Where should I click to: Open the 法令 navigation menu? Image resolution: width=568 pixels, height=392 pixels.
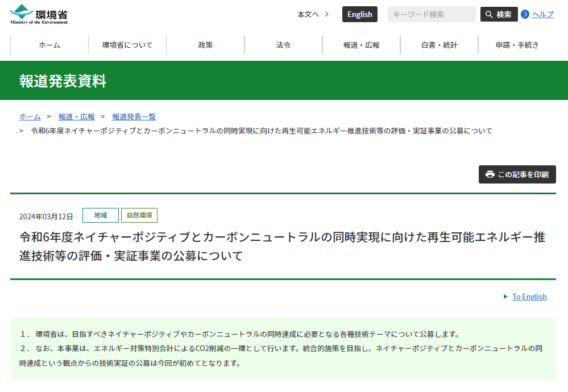pos(284,45)
